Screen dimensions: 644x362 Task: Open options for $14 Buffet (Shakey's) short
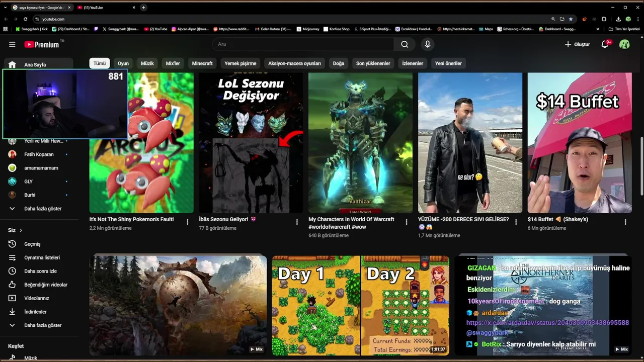pos(625,222)
